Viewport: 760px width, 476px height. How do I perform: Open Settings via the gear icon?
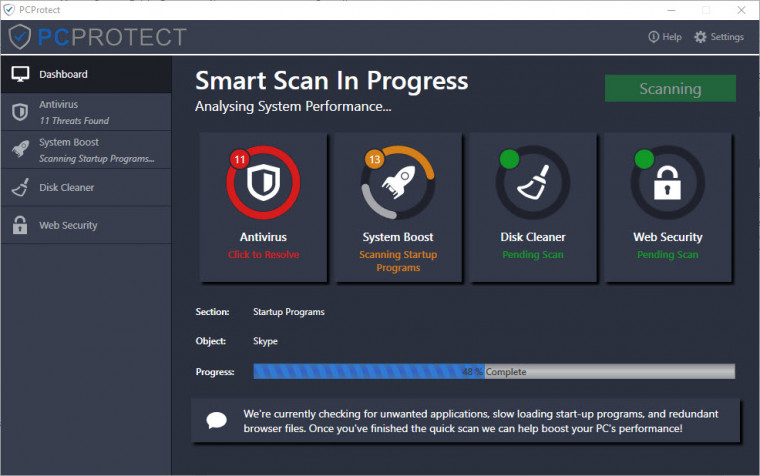(x=700, y=37)
